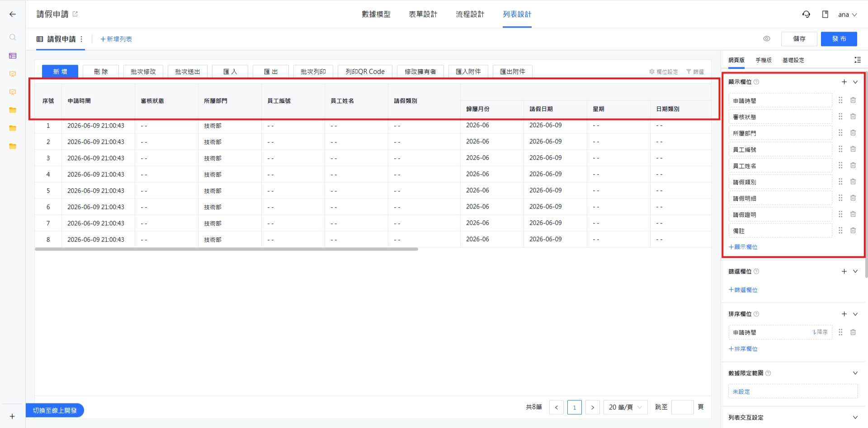Screen dimensions: 868x428
Task: Switch to 手機版 tab
Action: click(764, 60)
